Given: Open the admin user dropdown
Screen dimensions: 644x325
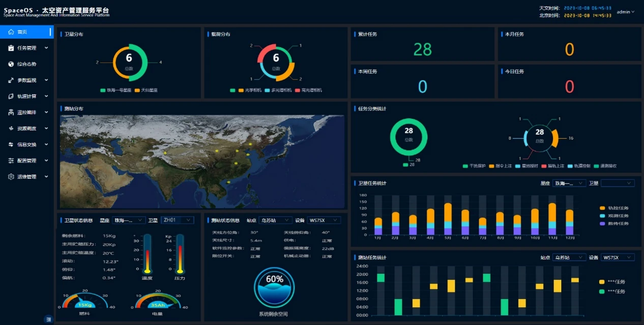Looking at the screenshot, I should pyautogui.click(x=625, y=12).
